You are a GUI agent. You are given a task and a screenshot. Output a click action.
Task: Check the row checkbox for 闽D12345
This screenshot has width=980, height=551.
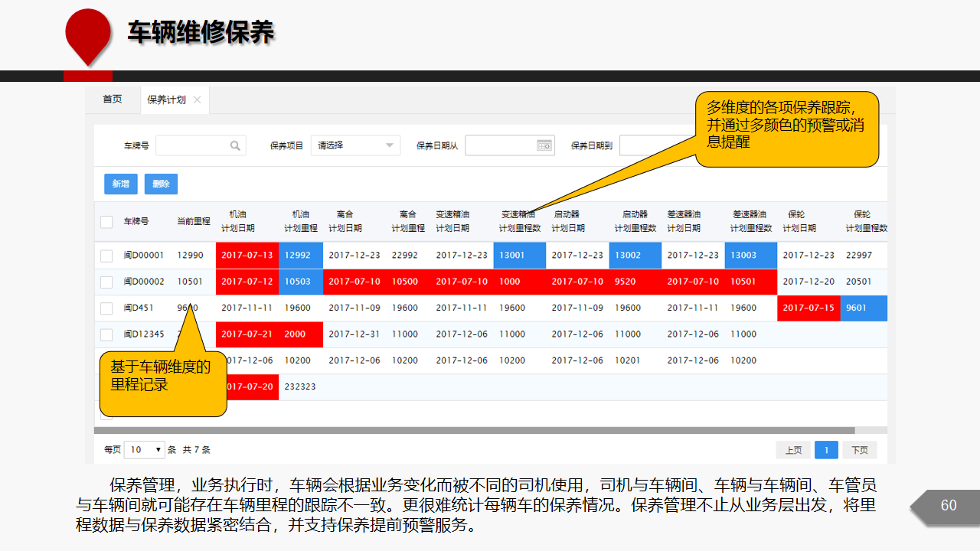106,334
